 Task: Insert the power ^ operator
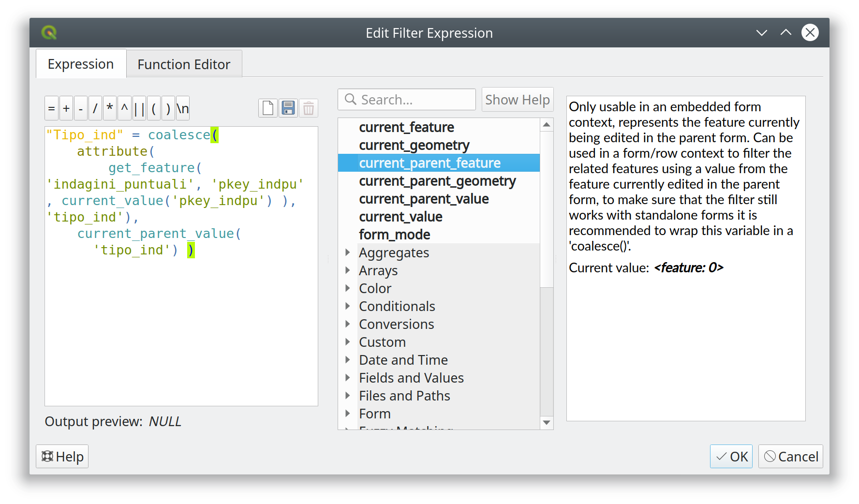pyautogui.click(x=124, y=109)
